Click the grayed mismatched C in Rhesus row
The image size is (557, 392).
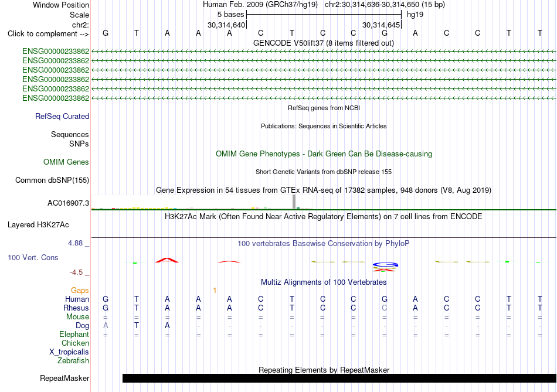tap(385, 308)
